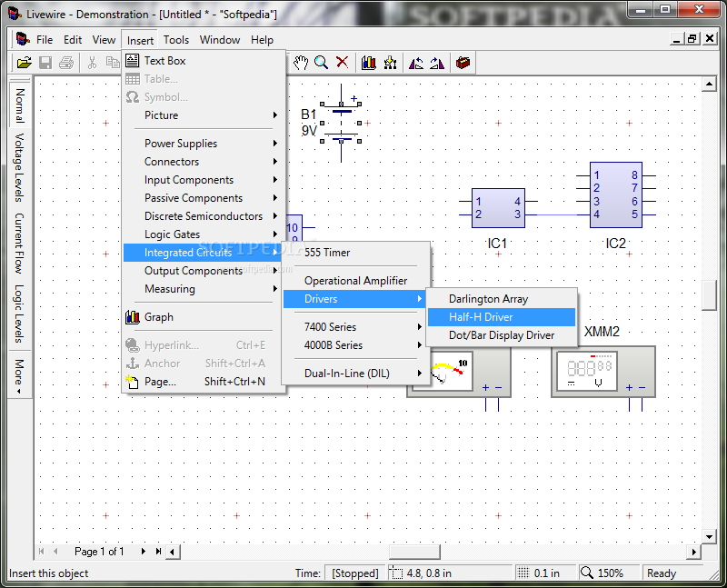The width and height of the screenshot is (727, 588).
Task: Open the Edit menu
Action: click(73, 40)
